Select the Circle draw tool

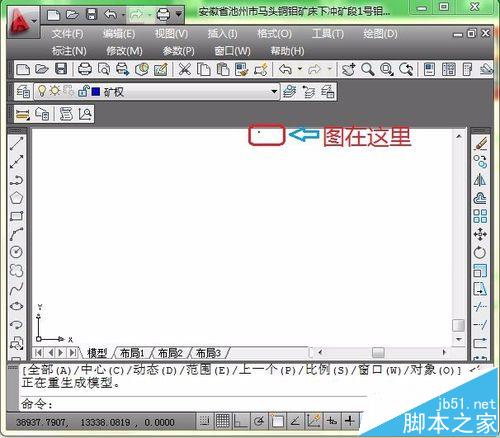coord(17,252)
